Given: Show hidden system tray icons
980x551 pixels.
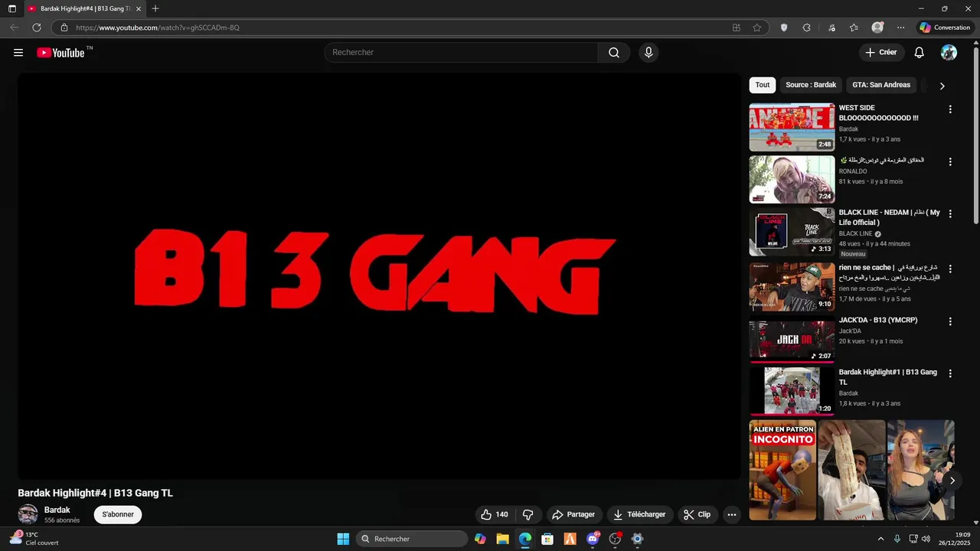Looking at the screenshot, I should pos(880,539).
